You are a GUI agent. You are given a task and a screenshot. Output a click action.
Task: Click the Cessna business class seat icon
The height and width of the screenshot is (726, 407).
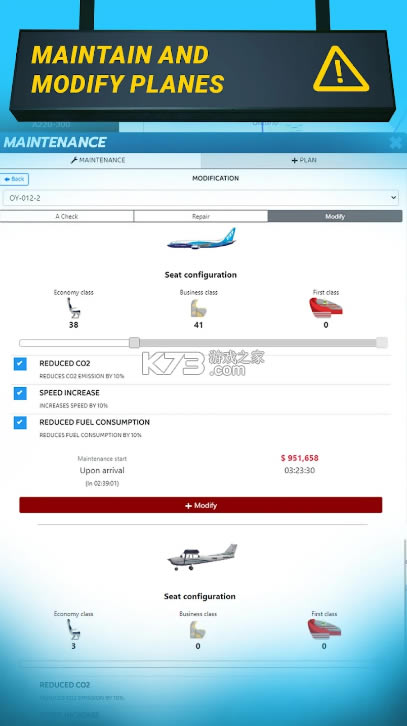(198, 630)
